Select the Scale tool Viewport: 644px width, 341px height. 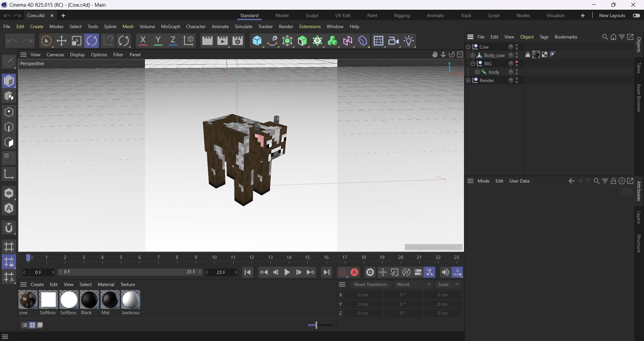76,41
